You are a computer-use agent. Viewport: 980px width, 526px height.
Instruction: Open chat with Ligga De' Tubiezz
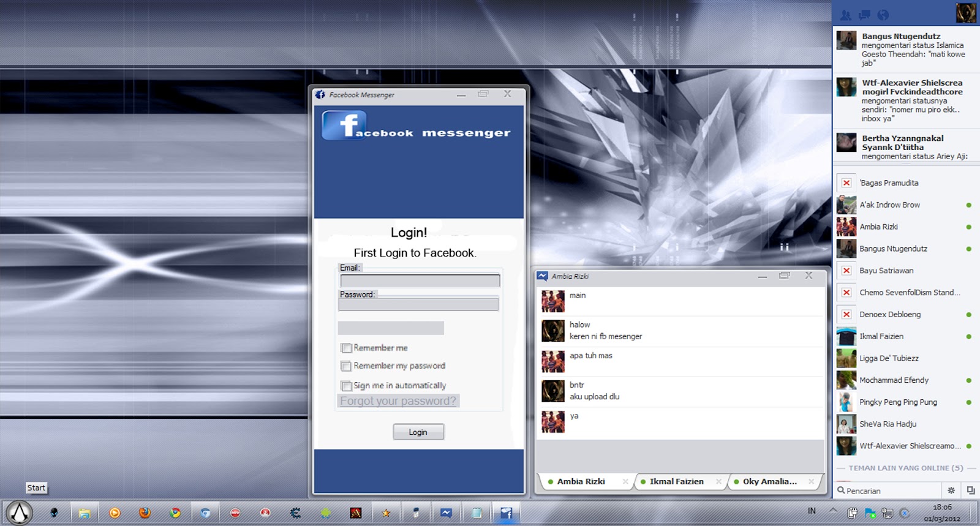click(905, 358)
